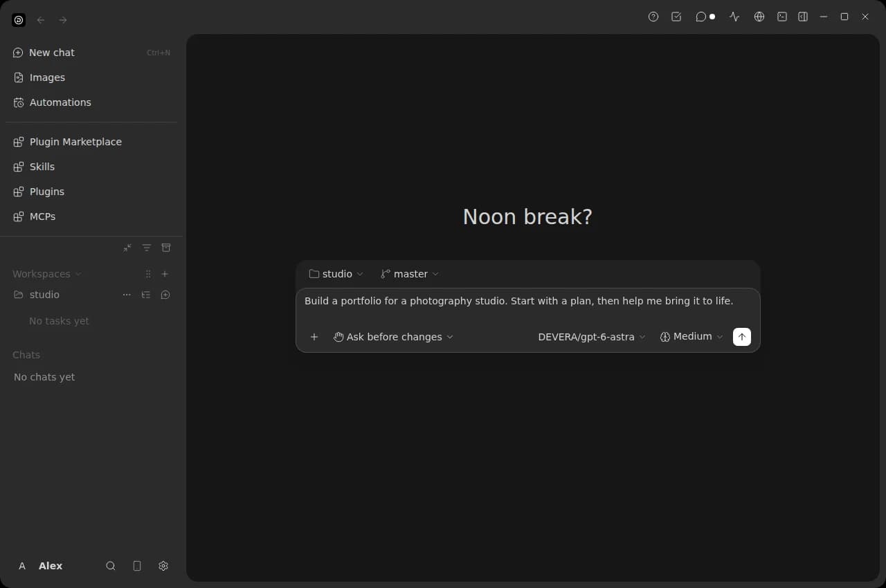Send the prompt with arrow button

[x=742, y=337]
